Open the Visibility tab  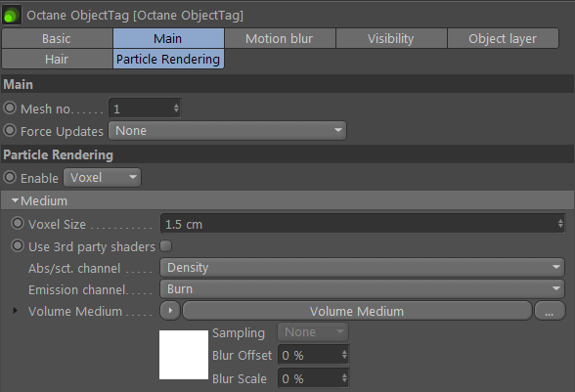click(x=391, y=38)
